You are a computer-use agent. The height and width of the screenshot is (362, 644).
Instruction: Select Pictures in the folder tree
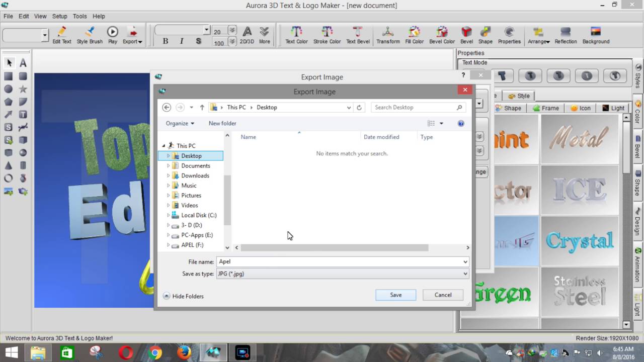pyautogui.click(x=191, y=195)
